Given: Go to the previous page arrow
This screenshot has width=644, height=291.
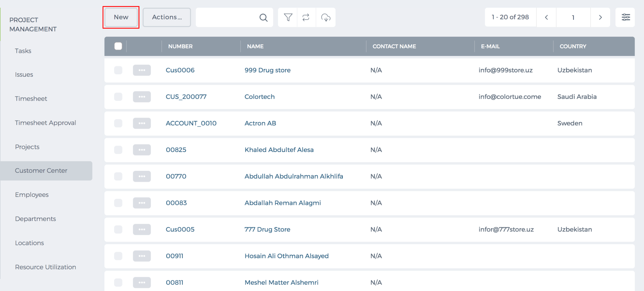Looking at the screenshot, I should pos(546,17).
